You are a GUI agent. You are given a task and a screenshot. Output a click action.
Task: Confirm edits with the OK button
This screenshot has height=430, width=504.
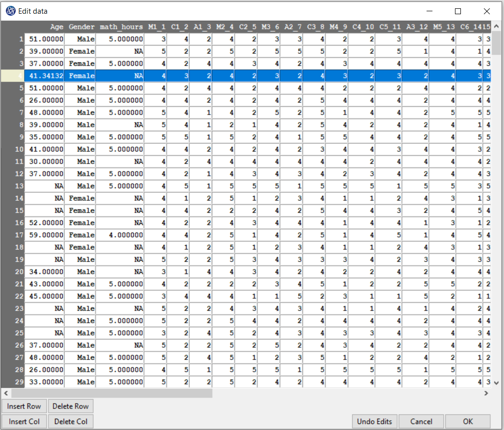click(468, 421)
